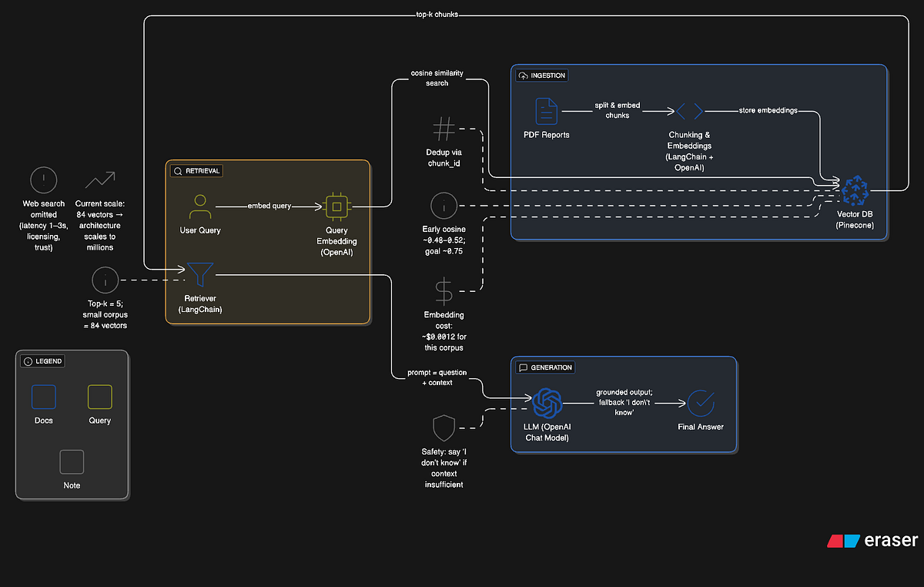Click the 'cosine similarity search' connector label
Image resolution: width=924 pixels, height=587 pixels.
[x=437, y=79]
